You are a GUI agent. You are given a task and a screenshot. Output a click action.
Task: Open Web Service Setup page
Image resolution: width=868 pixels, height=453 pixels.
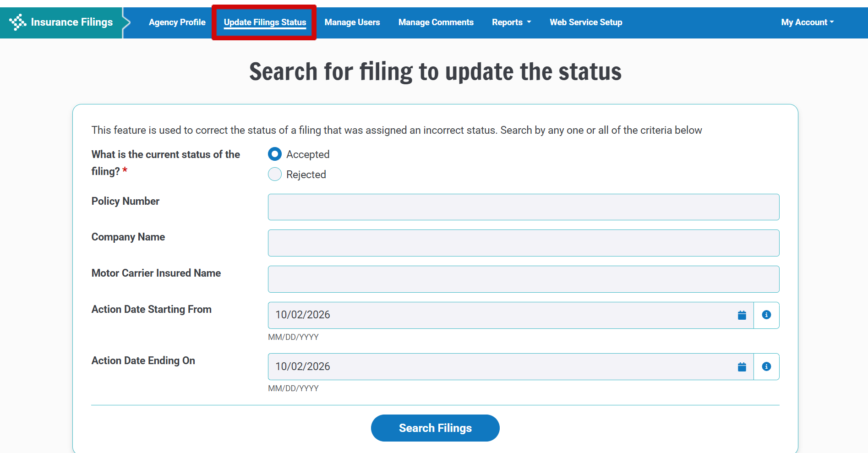pyautogui.click(x=586, y=22)
